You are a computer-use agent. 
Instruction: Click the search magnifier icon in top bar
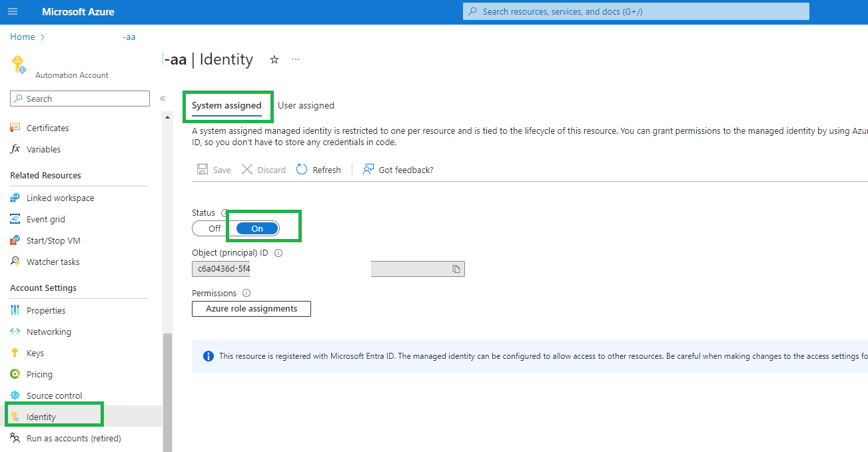pyautogui.click(x=473, y=11)
